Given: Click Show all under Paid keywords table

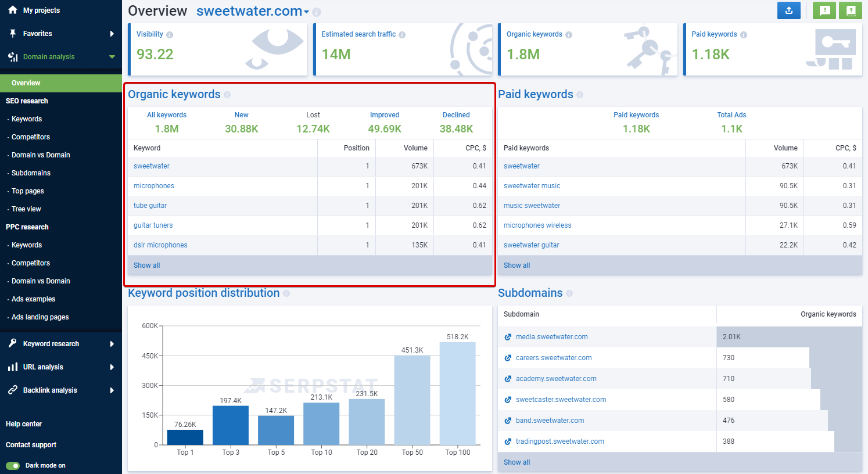Looking at the screenshot, I should pyautogui.click(x=517, y=265).
